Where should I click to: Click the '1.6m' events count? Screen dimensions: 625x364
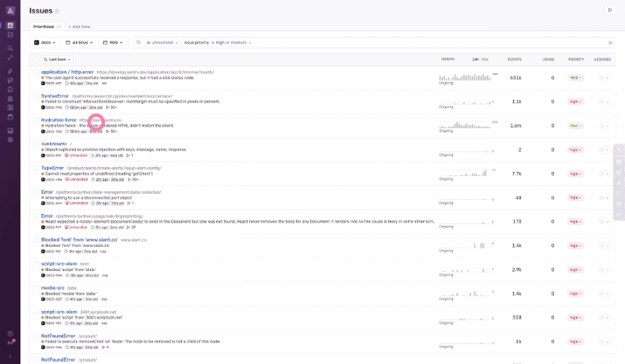[516, 126]
